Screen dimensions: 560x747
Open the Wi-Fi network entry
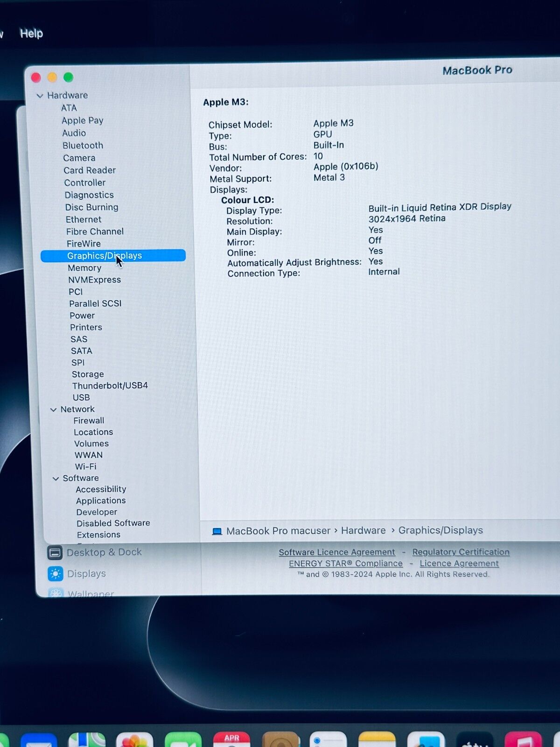click(86, 467)
